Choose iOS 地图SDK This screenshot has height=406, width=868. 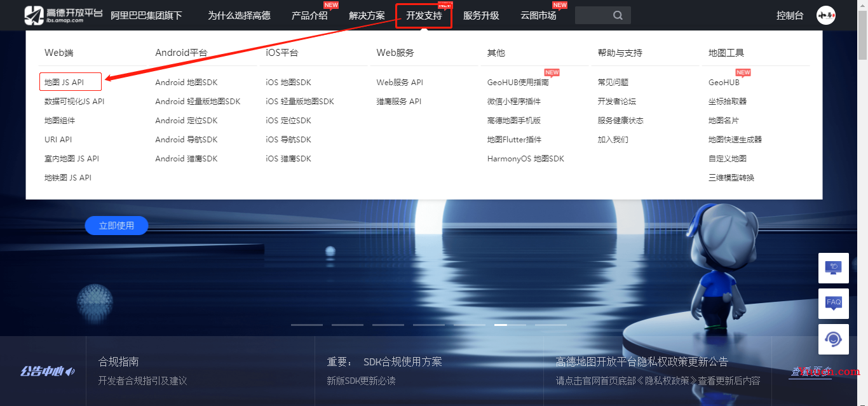pos(288,83)
